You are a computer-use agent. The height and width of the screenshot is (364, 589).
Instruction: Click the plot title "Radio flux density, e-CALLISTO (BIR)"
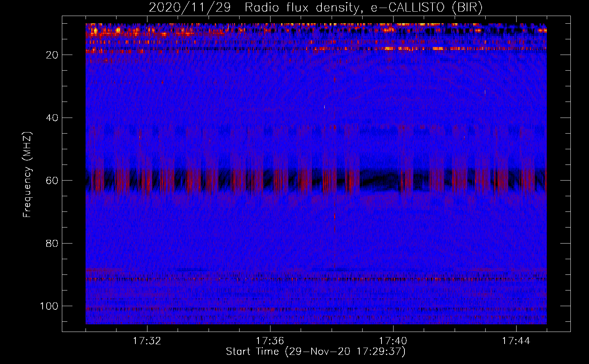pyautogui.click(x=363, y=8)
